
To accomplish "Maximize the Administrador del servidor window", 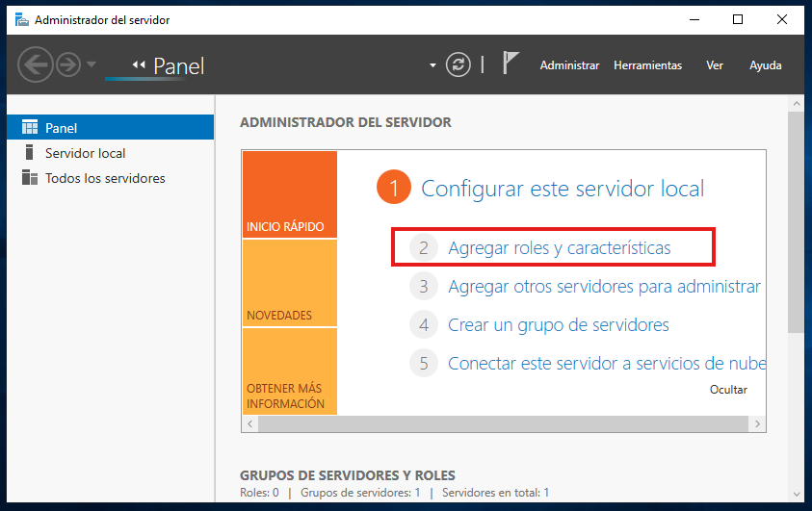I will pos(738,19).
